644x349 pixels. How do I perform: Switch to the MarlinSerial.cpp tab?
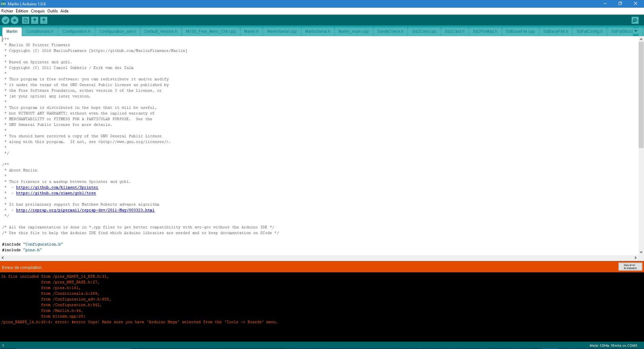point(282,31)
